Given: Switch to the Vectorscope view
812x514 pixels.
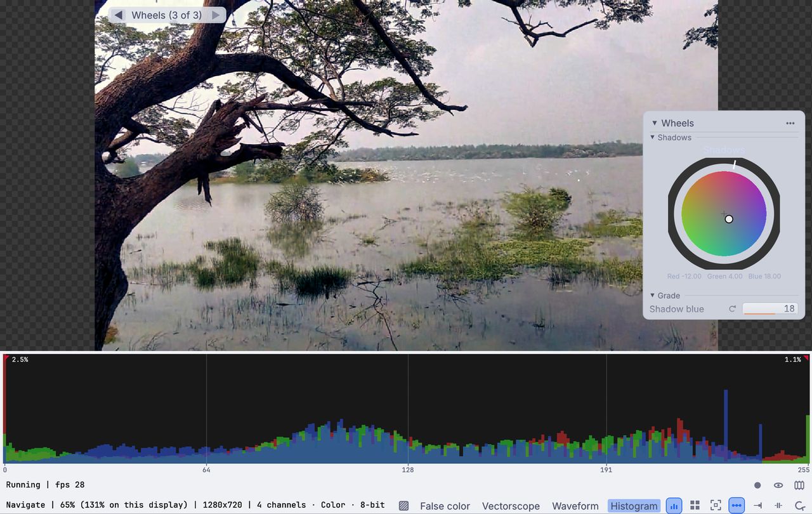Looking at the screenshot, I should (511, 506).
